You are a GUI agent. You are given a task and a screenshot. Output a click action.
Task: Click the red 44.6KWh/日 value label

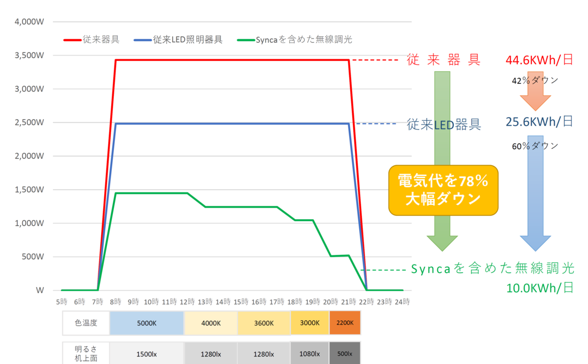click(x=539, y=60)
